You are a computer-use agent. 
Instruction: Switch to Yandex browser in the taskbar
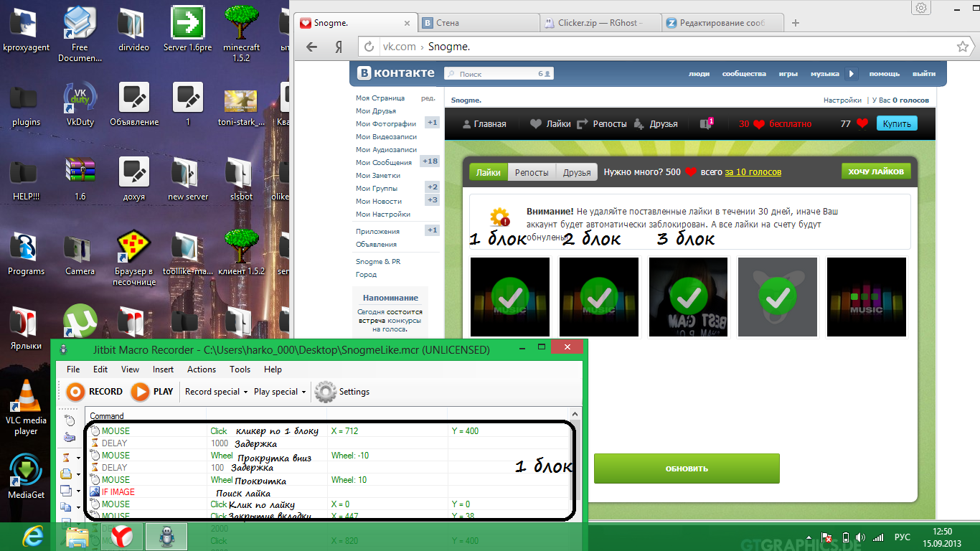pyautogui.click(x=122, y=536)
